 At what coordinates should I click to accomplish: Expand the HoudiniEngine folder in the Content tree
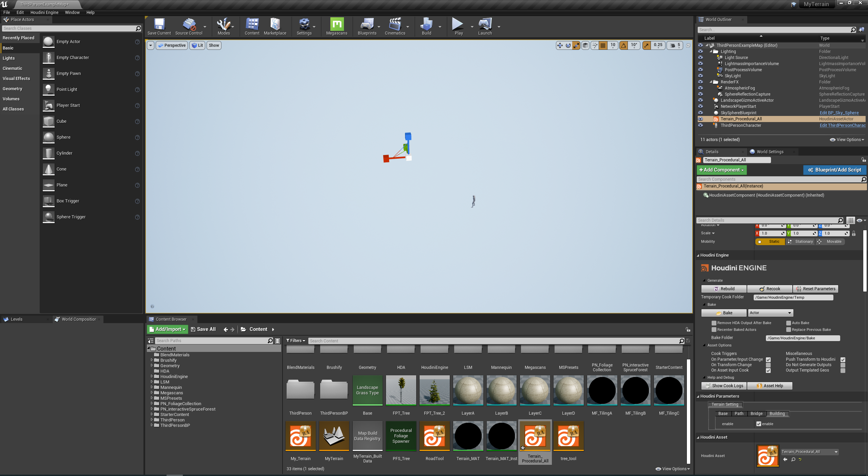(152, 376)
